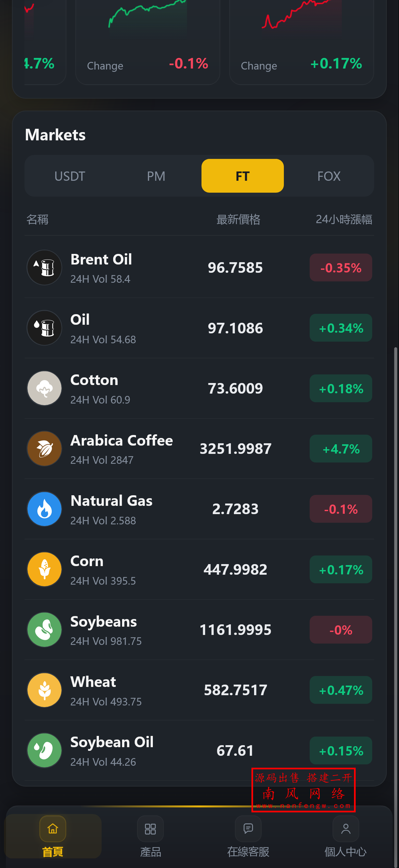399x868 pixels.
Task: Switch to the PM market tab
Action: (156, 176)
